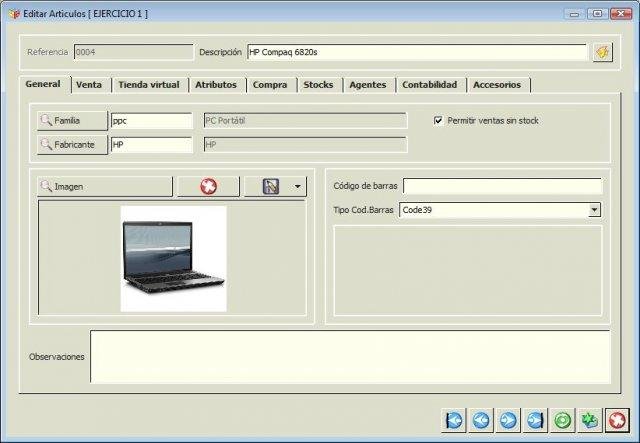Click the Referencia field showing 0004
Viewport: 640px width, 443px height.
tap(133, 52)
